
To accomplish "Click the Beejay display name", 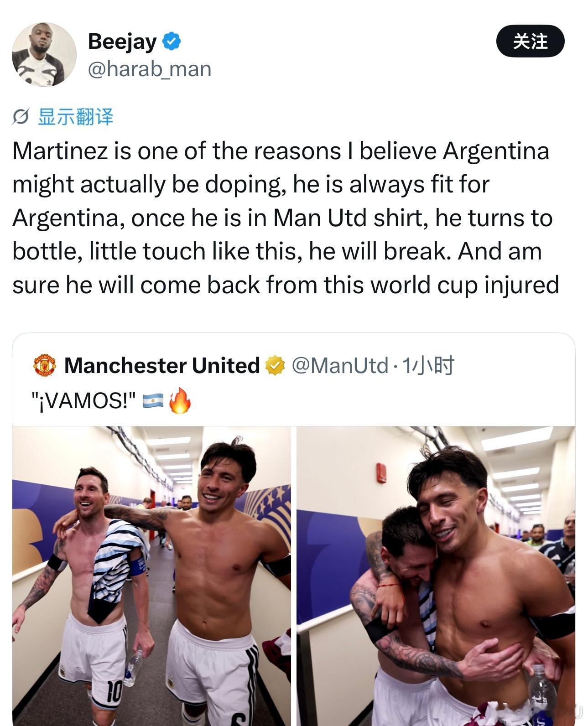I will click(x=122, y=41).
